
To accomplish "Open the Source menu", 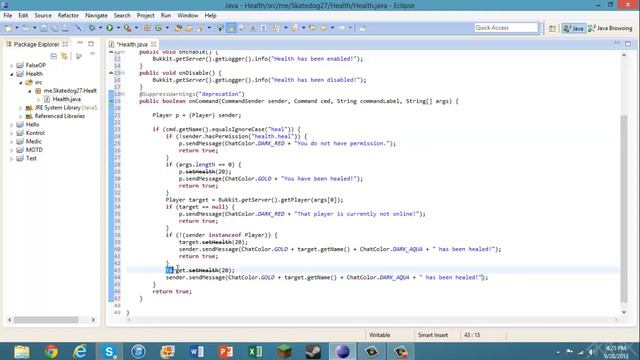I will 43,16.
